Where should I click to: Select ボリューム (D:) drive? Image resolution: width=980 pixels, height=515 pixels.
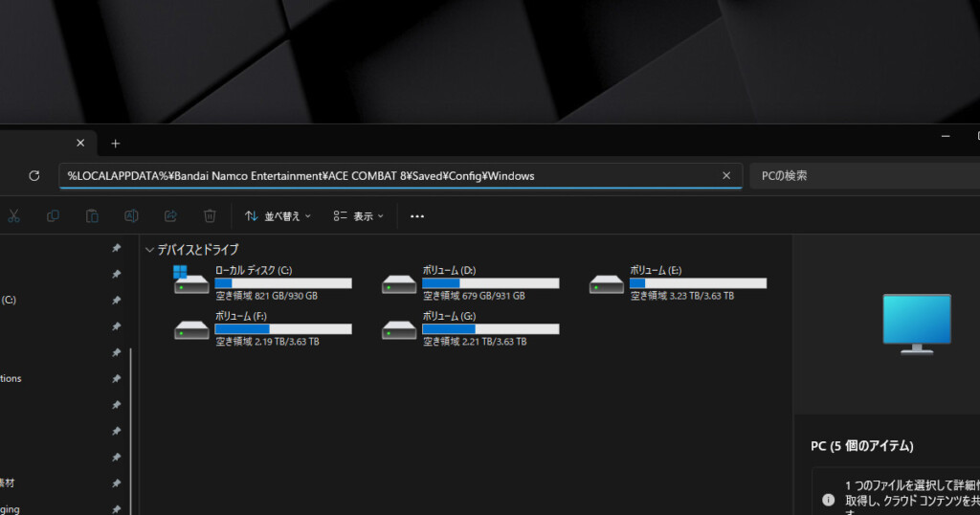[x=470, y=282]
